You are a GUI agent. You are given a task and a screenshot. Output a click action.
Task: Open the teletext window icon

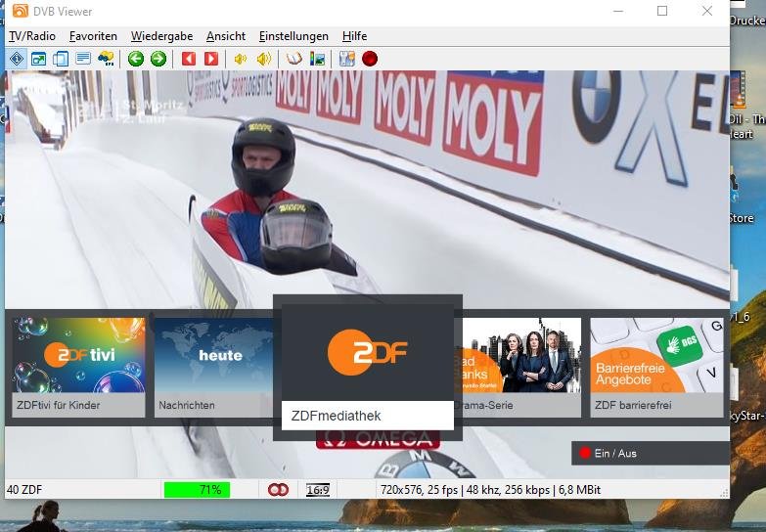pyautogui.click(x=83, y=59)
